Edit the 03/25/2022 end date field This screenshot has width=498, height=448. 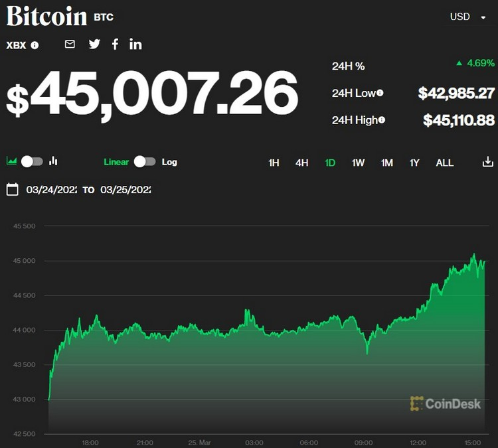click(125, 190)
